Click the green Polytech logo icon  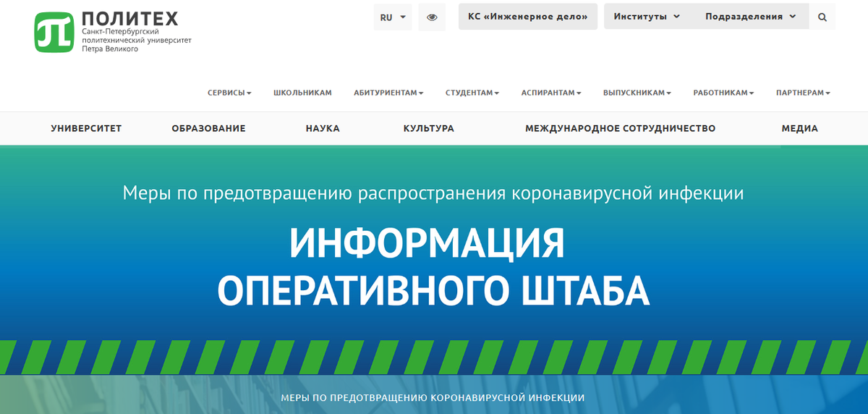click(55, 33)
